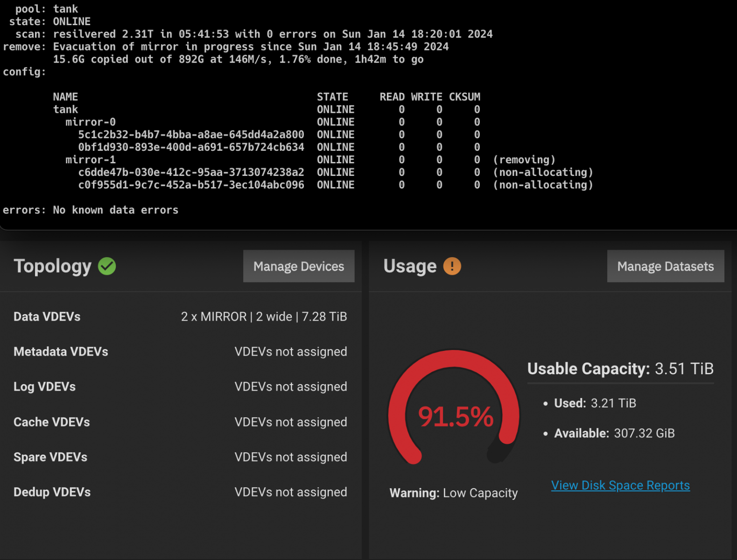This screenshot has height=560, width=737.
Task: Open Manage Devices
Action: 299,266
